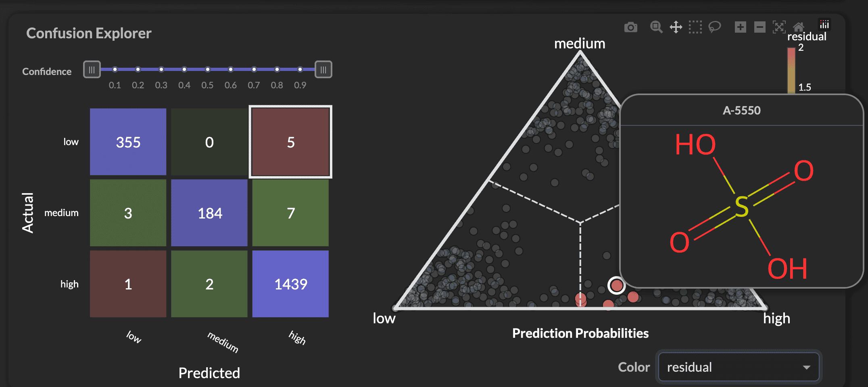The width and height of the screenshot is (868, 387).
Task: Reset axes with the home icon
Action: point(799,27)
